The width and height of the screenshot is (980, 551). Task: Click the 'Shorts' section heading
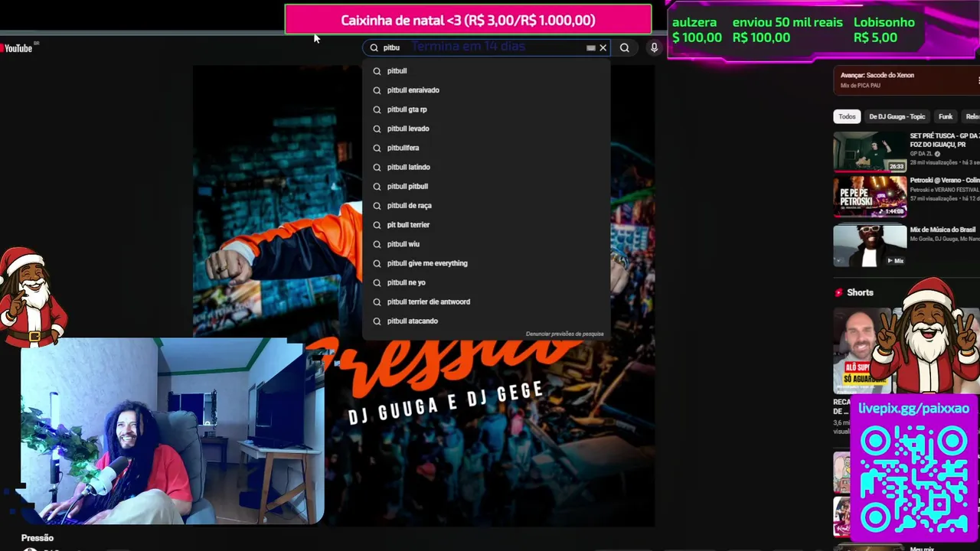[x=860, y=292]
